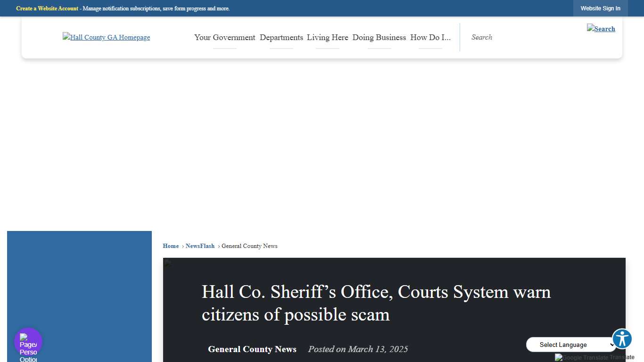Click the Website Sign In button

click(x=600, y=8)
